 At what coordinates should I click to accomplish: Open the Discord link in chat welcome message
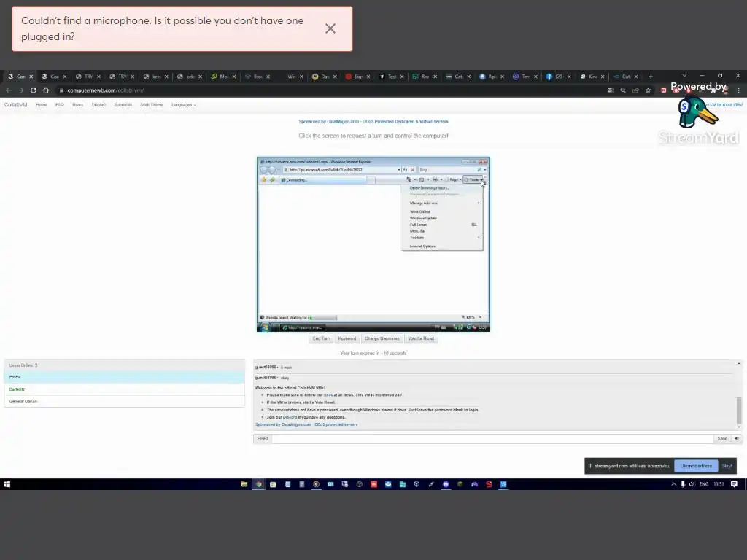(290, 417)
